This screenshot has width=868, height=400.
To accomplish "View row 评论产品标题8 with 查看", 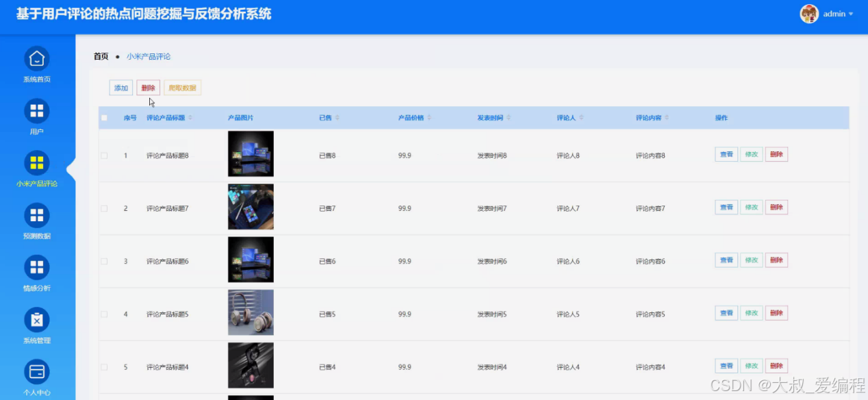I will (726, 154).
